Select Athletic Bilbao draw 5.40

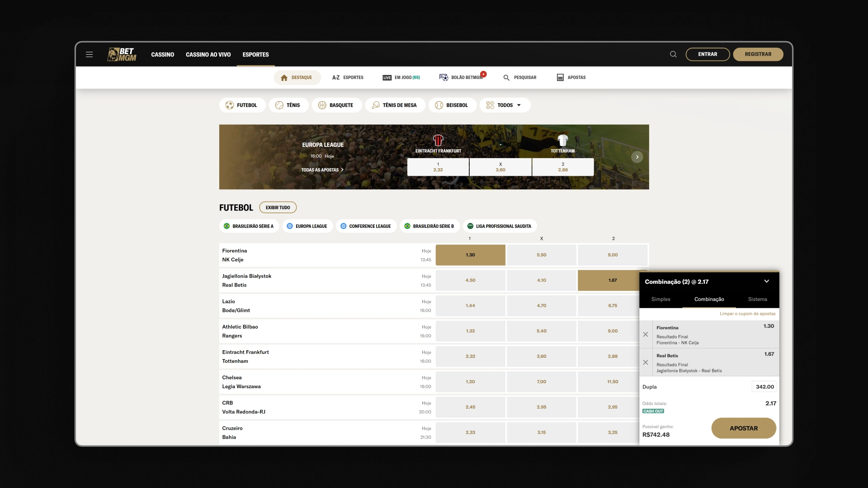[542, 331]
